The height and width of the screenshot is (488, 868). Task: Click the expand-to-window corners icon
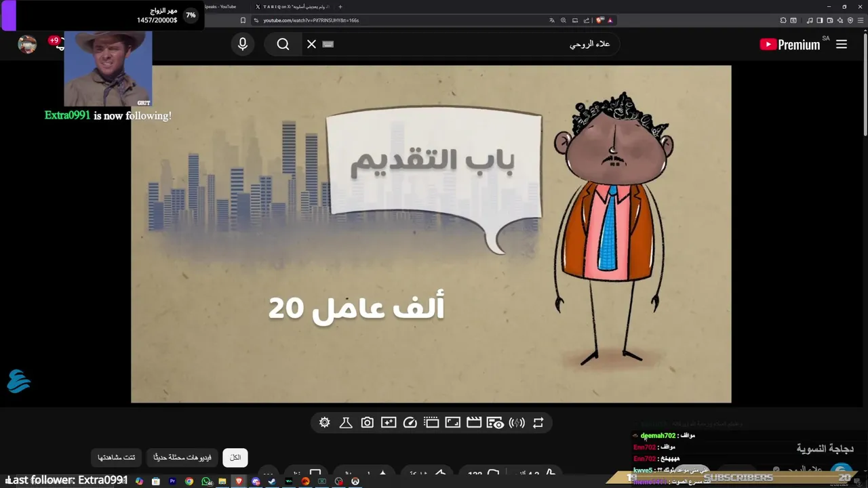[452, 423]
